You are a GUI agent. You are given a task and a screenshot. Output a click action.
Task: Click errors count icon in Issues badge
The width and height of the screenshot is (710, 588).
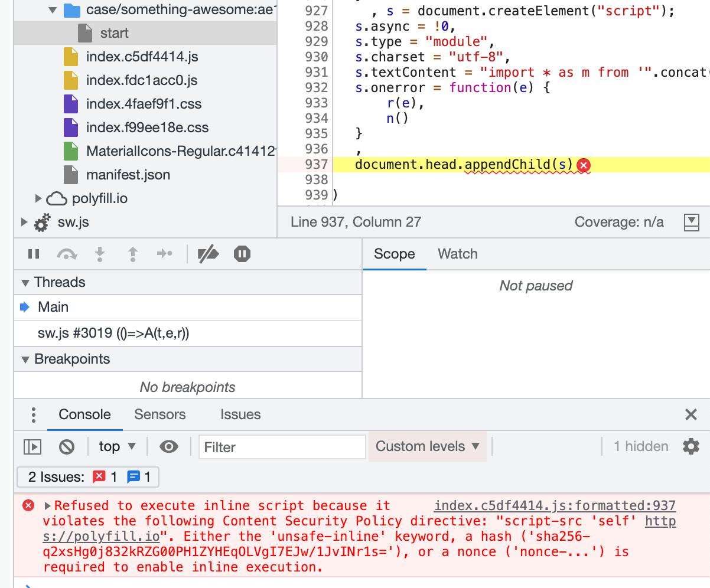(x=99, y=477)
